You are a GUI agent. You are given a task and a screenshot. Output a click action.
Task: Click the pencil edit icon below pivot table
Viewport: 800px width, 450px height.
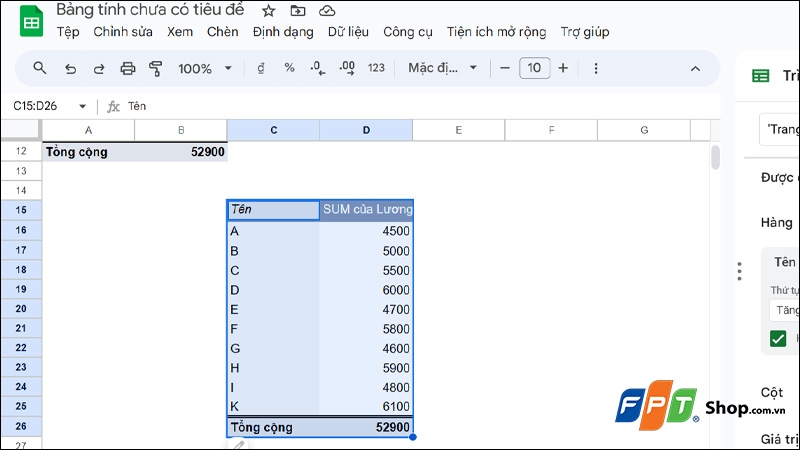(238, 445)
